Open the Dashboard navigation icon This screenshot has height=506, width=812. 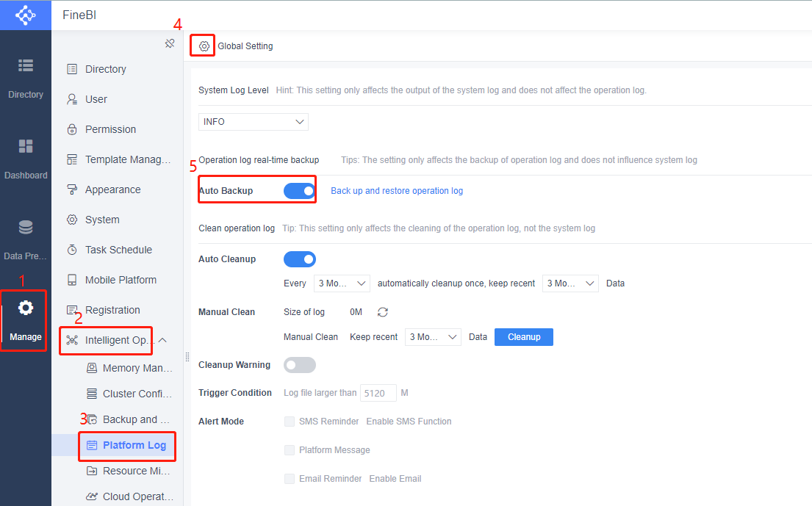[x=26, y=146]
